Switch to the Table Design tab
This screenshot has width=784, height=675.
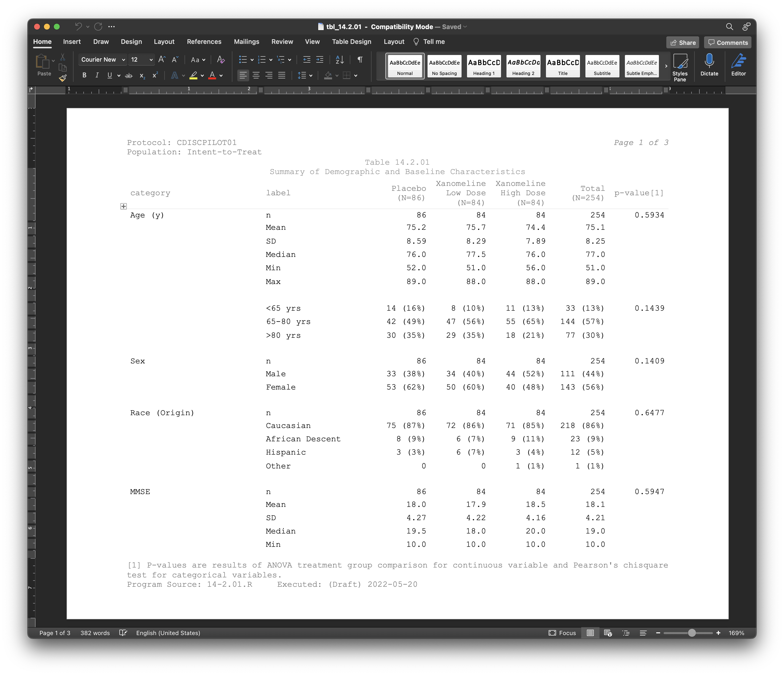pos(351,42)
